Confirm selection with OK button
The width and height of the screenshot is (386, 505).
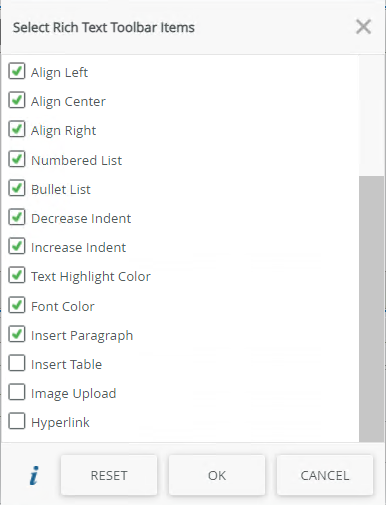217,475
